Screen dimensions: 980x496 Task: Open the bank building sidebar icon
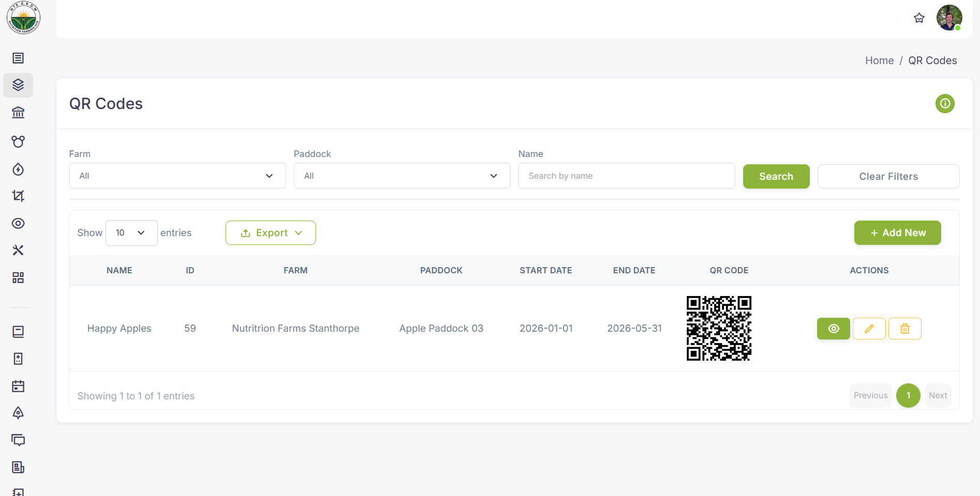click(18, 112)
